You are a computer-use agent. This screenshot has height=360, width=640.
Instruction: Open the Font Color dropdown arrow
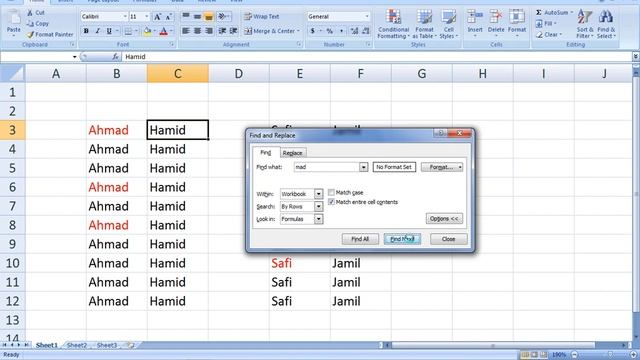coord(171,31)
